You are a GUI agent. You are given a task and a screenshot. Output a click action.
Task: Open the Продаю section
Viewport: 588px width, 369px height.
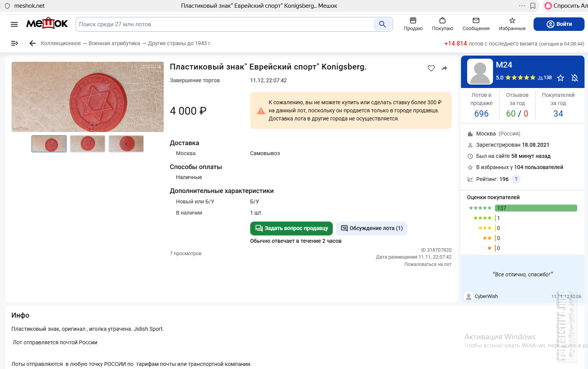pyautogui.click(x=413, y=24)
